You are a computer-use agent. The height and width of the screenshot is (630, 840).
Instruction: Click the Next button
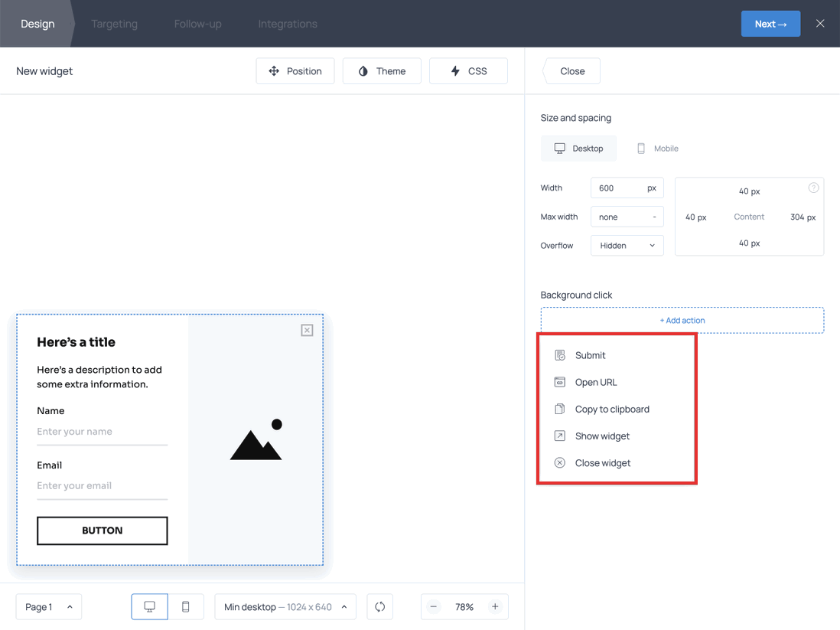[x=770, y=24]
